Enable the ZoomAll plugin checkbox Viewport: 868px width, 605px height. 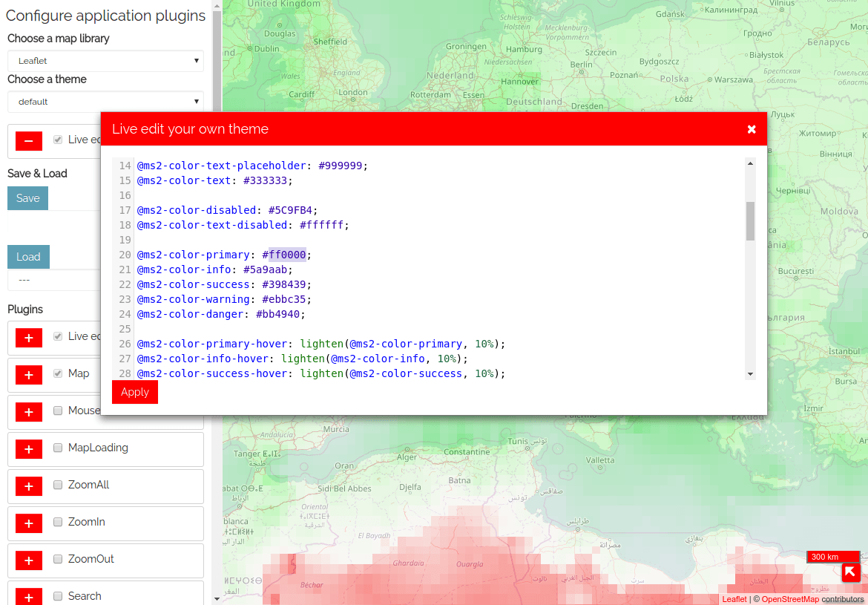coord(58,485)
